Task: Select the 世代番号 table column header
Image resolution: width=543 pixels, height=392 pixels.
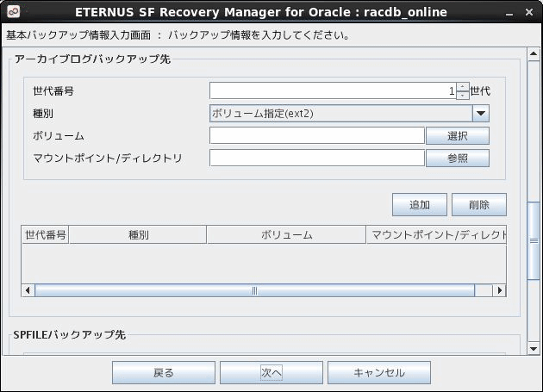Action: click(x=46, y=235)
